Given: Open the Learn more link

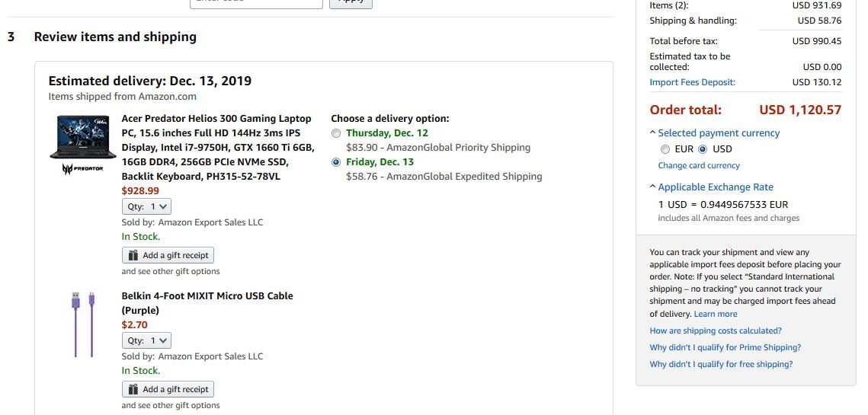Looking at the screenshot, I should tap(716, 314).
